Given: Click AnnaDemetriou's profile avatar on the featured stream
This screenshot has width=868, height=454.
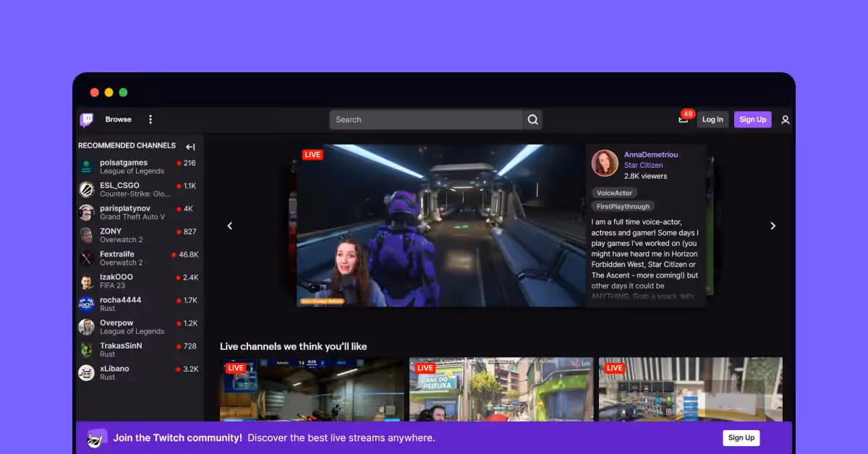Looking at the screenshot, I should tap(605, 163).
